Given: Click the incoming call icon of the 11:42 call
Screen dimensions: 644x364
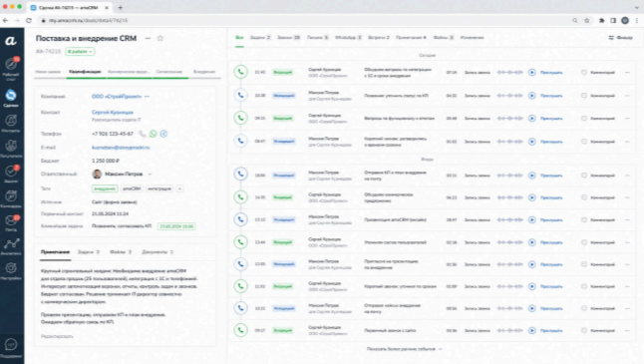Looking at the screenshot, I should [240, 72].
